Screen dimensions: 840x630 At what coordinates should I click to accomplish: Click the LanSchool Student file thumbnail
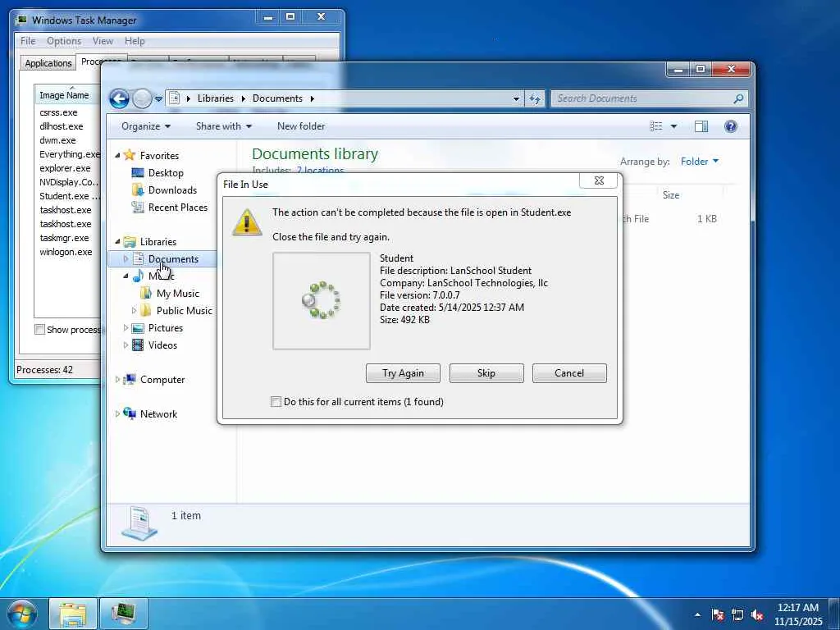tap(322, 301)
